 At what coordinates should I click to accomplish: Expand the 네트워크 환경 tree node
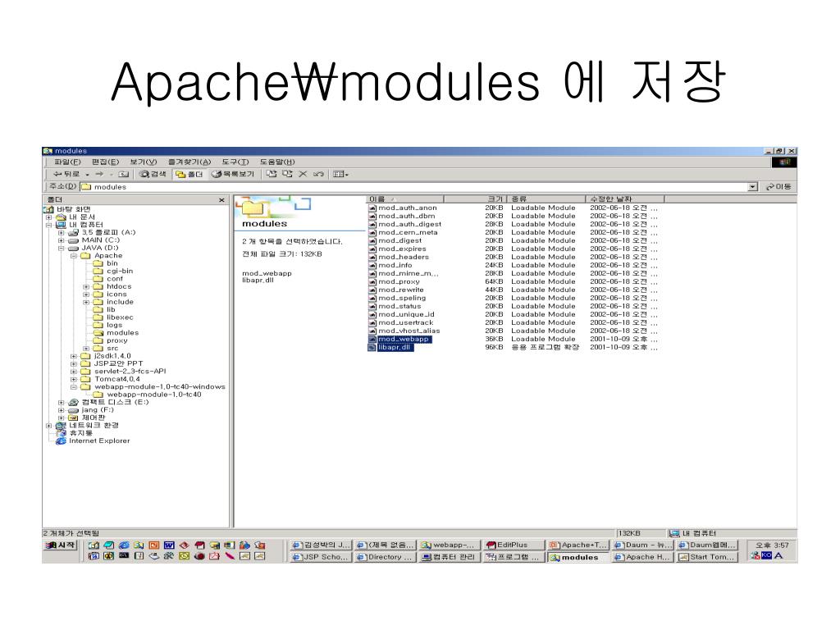point(48,426)
